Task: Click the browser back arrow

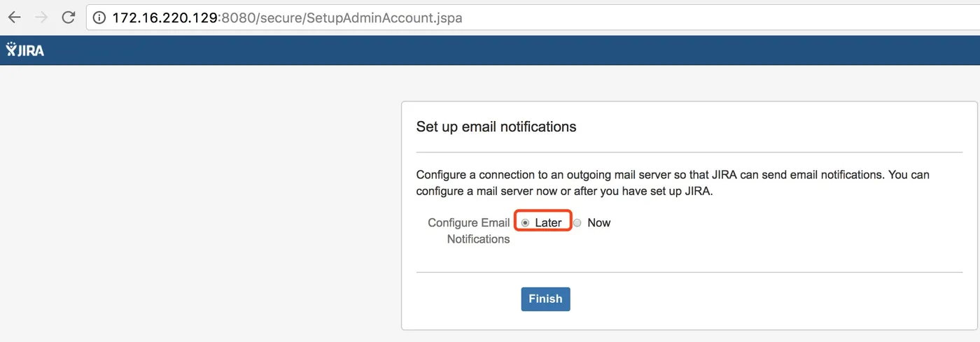Action: (x=14, y=17)
